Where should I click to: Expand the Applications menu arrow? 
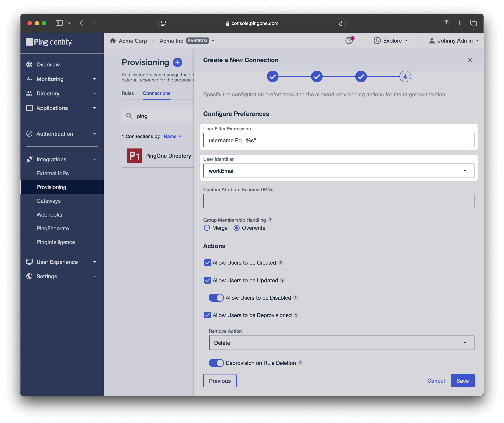(x=95, y=108)
